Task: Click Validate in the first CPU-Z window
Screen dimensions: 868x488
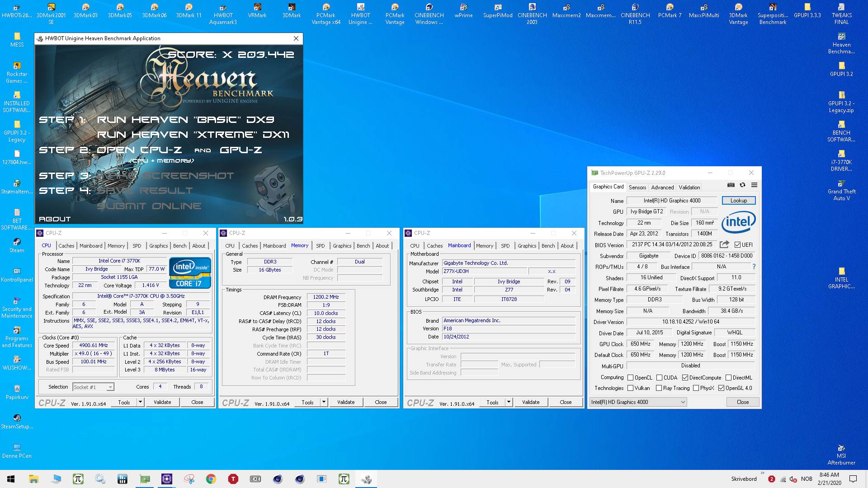Action: point(162,402)
